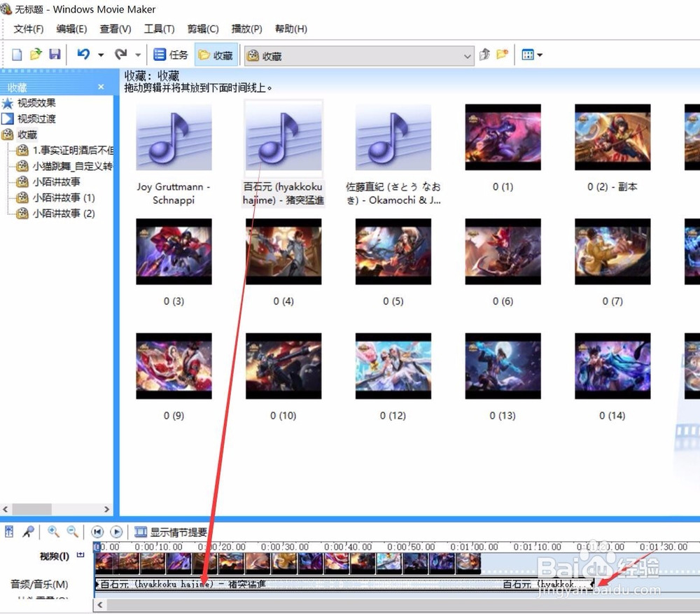Select the image clip 0 (13)
700x614 pixels.
pos(503,366)
